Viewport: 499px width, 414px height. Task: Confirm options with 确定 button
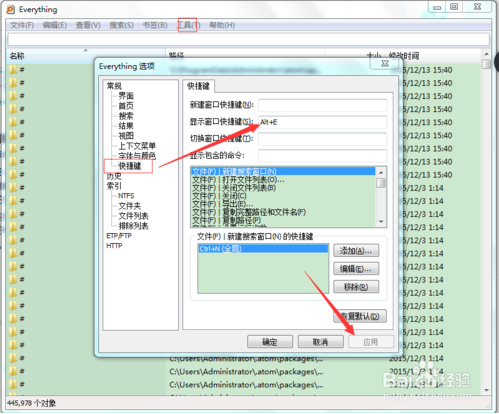click(270, 342)
